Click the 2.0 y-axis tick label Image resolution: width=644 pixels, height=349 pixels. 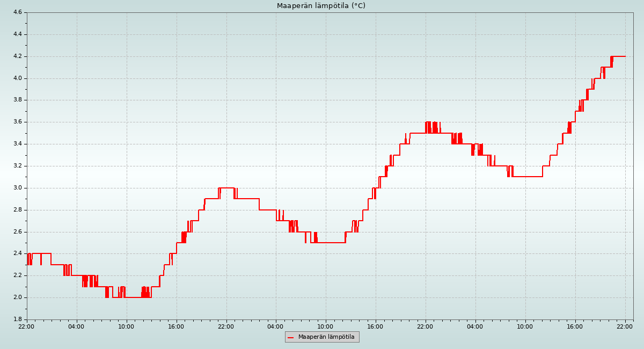(x=17, y=297)
